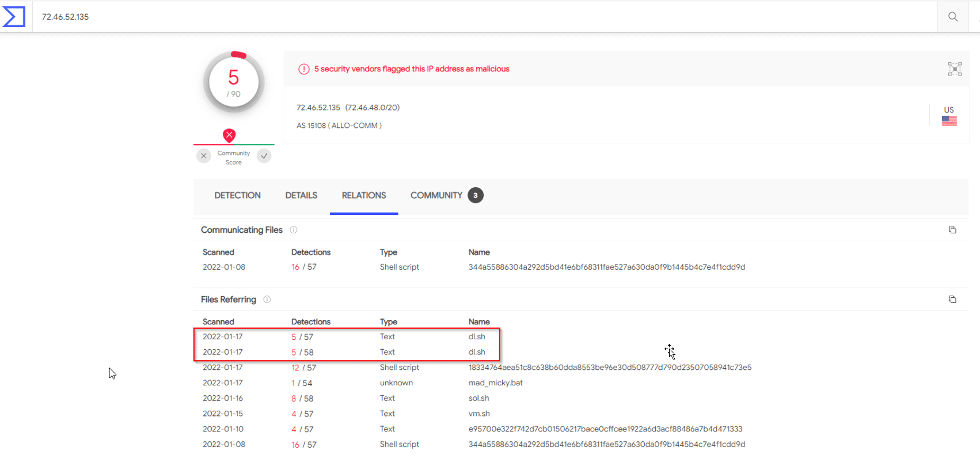Click the 72.46.52.135 (72.46.48.0/20) address text
The image size is (980, 458).
[348, 108]
